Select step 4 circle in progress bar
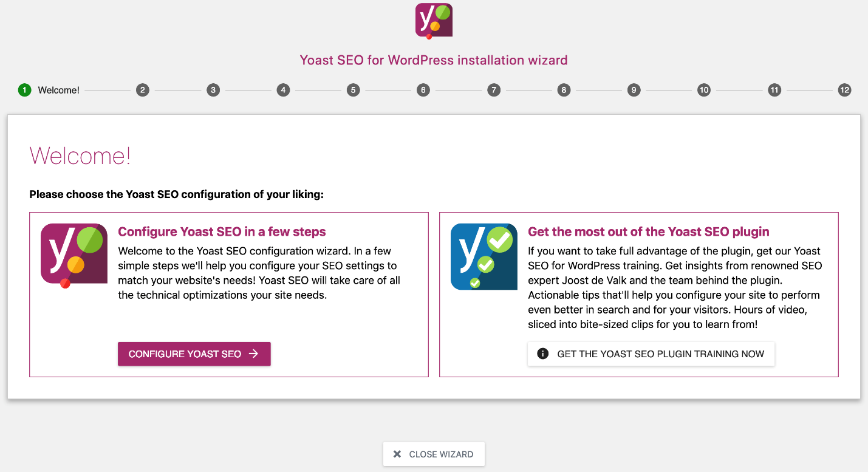Screen dimensions: 868x472 pos(283,90)
